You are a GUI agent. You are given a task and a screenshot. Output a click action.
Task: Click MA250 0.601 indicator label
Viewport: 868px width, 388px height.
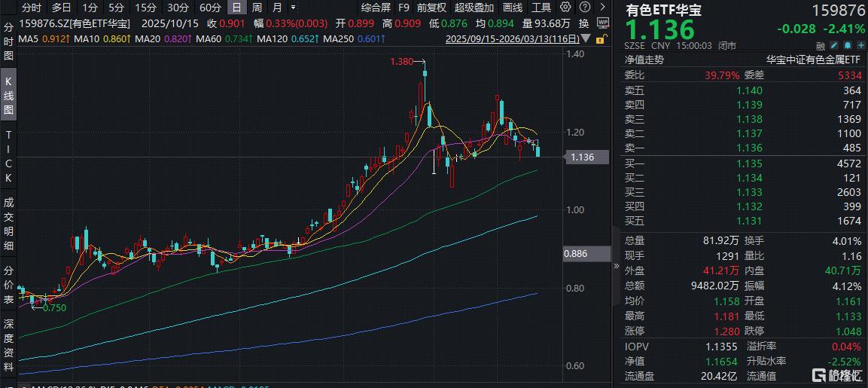354,39
